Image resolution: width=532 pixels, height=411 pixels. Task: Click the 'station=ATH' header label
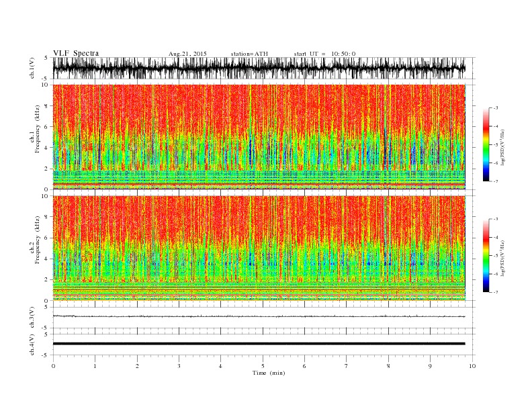point(249,54)
